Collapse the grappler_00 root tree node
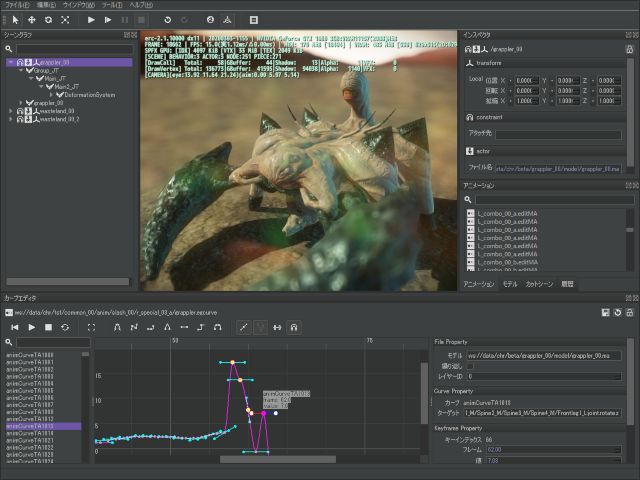Image resolution: width=640 pixels, height=480 pixels. point(9,62)
